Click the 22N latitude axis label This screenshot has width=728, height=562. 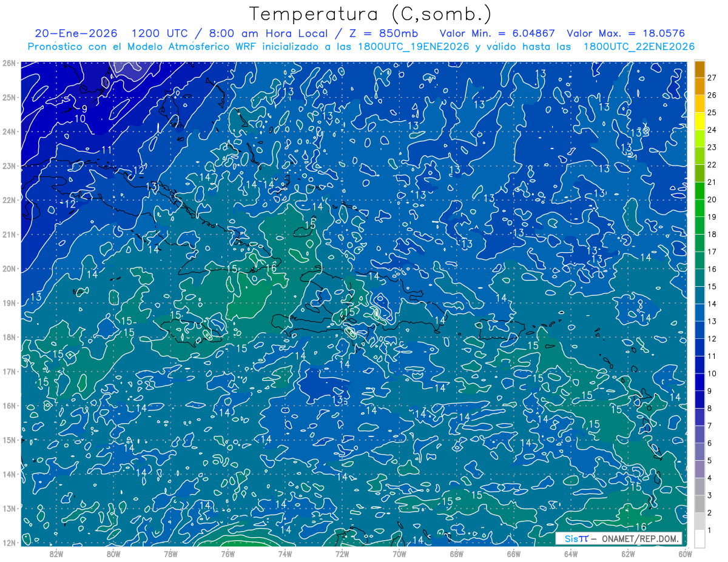[x=8, y=200]
